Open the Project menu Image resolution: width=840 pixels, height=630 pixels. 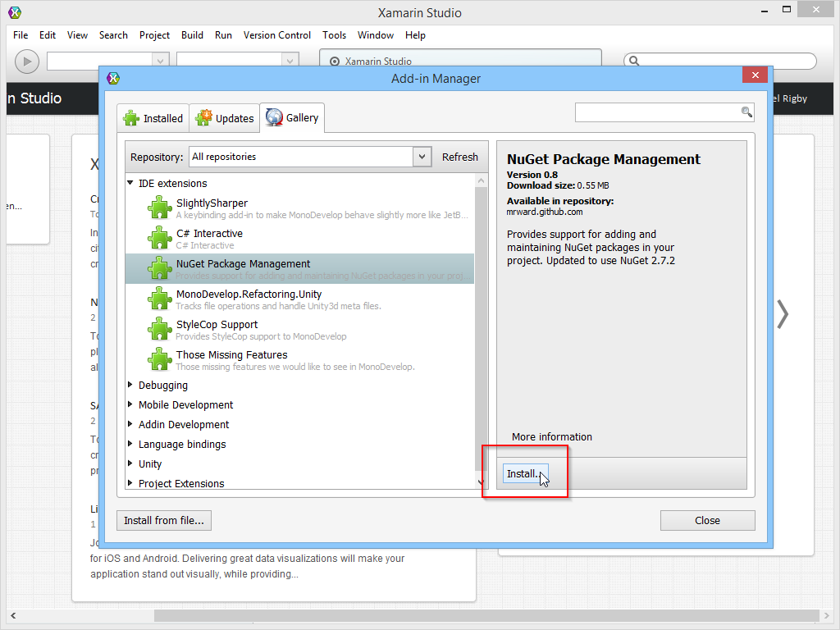pyautogui.click(x=154, y=35)
